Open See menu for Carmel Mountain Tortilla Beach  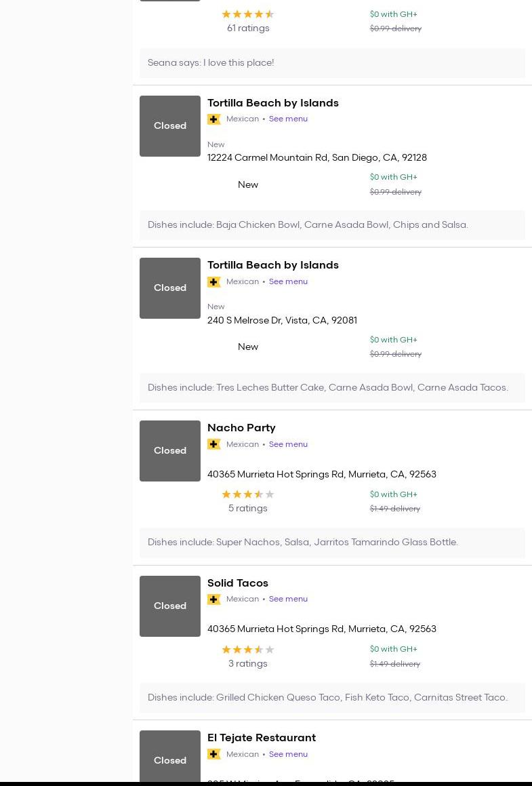[x=288, y=119]
